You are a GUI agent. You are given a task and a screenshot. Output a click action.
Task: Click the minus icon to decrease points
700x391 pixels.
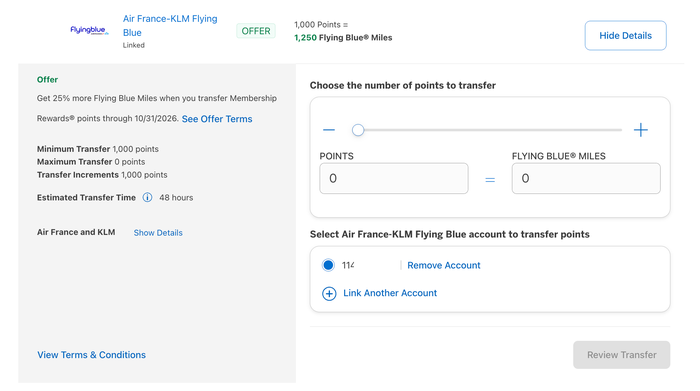point(329,130)
